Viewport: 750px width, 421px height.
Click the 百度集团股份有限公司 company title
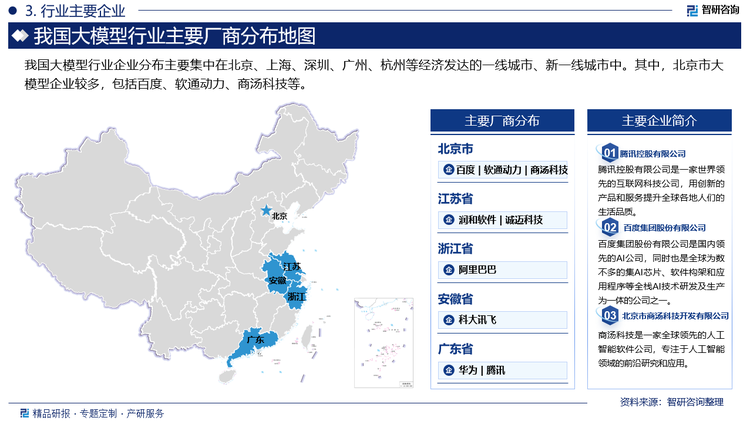coord(664,228)
